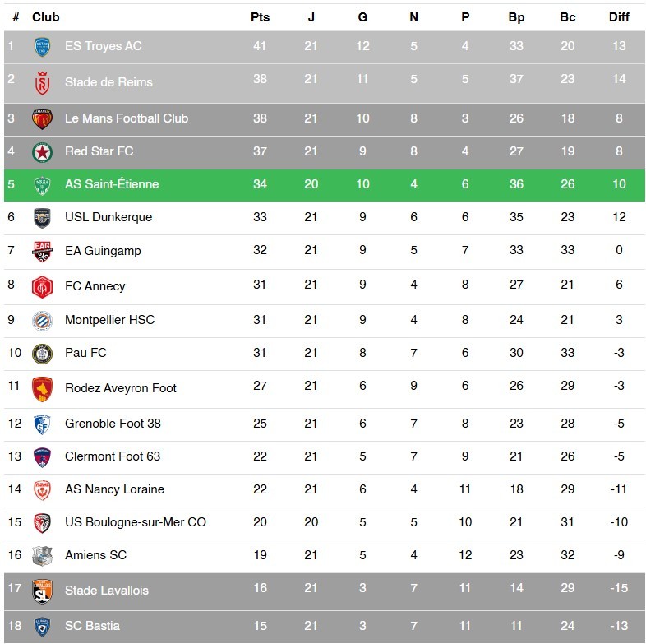The image size is (646, 644).
Task: Select the EA Guingamp club logo
Action: pyautogui.click(x=42, y=251)
